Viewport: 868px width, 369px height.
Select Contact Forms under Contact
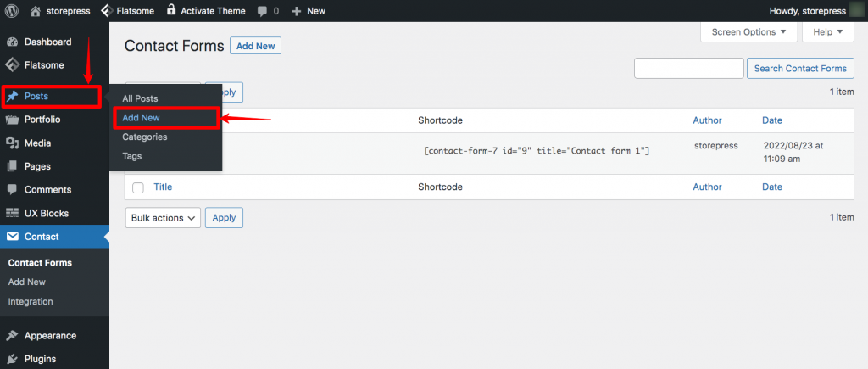[x=40, y=263]
